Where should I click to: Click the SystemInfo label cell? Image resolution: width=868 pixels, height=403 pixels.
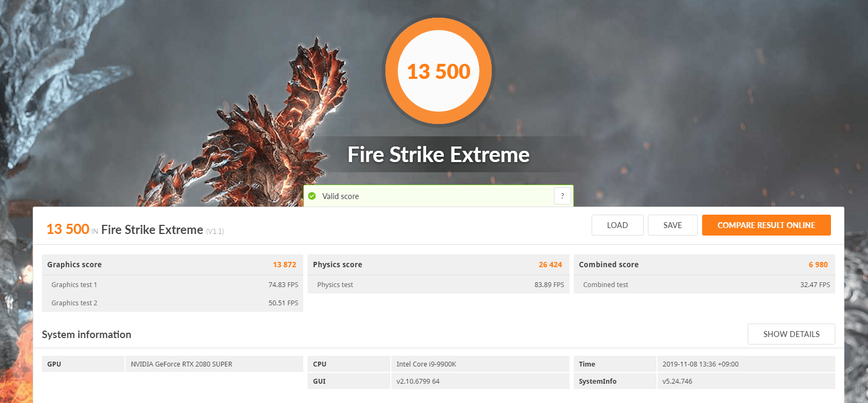point(615,381)
